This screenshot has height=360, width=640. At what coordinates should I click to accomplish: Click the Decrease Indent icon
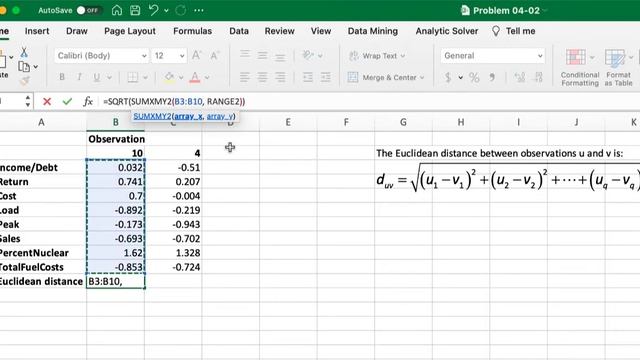(308, 77)
